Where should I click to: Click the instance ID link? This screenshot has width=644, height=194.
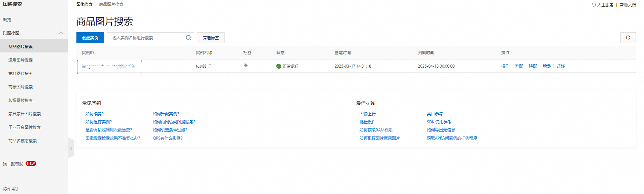coord(109,66)
